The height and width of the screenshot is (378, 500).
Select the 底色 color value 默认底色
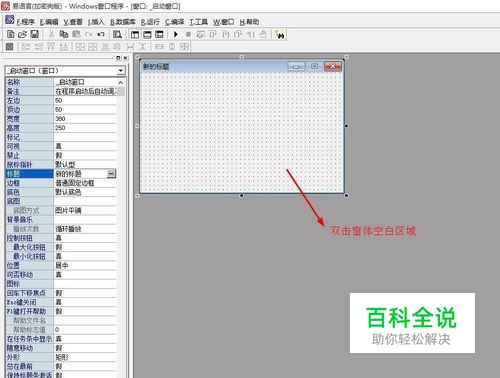click(x=85, y=192)
